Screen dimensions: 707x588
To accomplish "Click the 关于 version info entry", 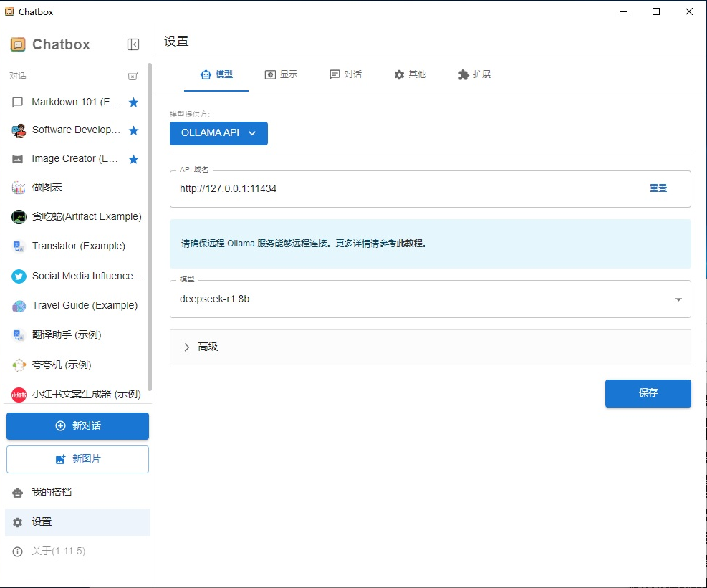I will pyautogui.click(x=58, y=551).
